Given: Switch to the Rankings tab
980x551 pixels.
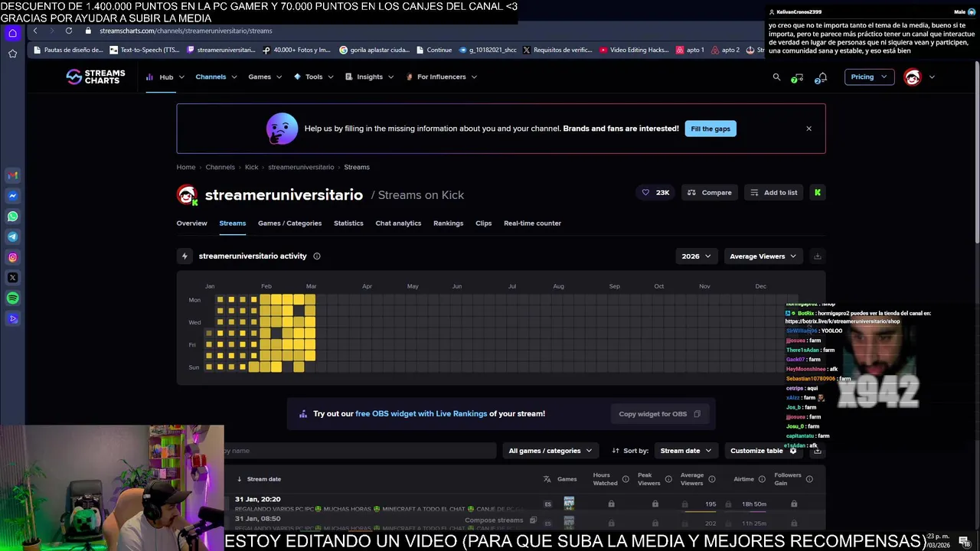Looking at the screenshot, I should tap(448, 223).
